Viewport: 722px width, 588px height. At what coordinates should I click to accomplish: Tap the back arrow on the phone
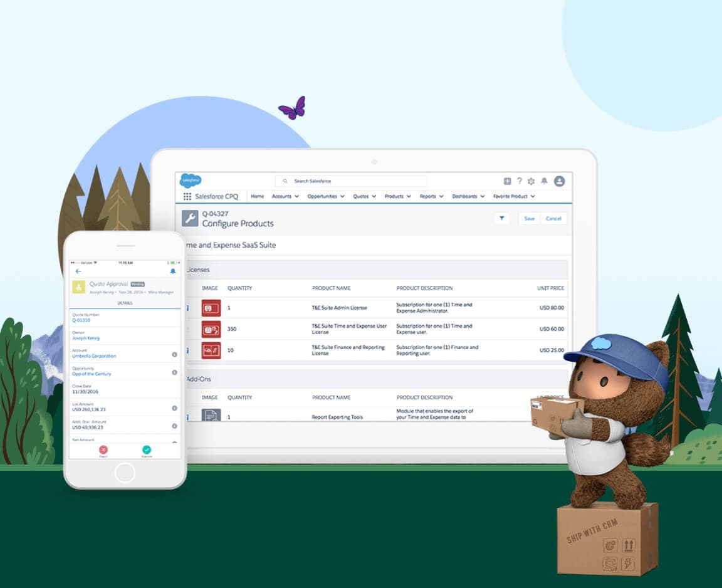pos(78,271)
